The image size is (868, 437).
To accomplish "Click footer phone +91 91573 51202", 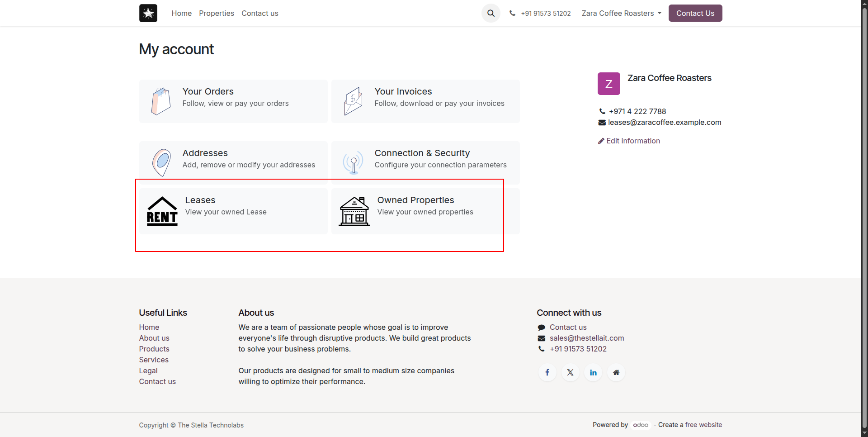I will point(578,349).
